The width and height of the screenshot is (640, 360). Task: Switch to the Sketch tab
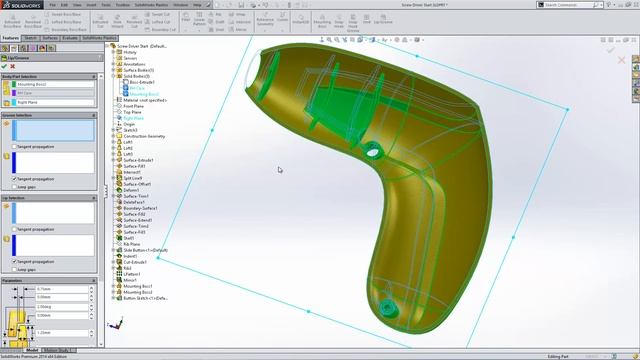click(x=30, y=38)
